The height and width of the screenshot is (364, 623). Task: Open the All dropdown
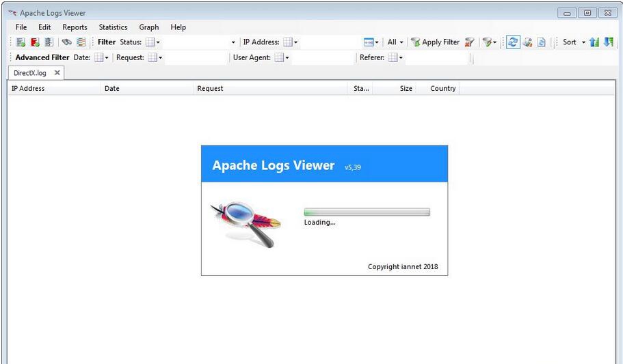coord(395,42)
